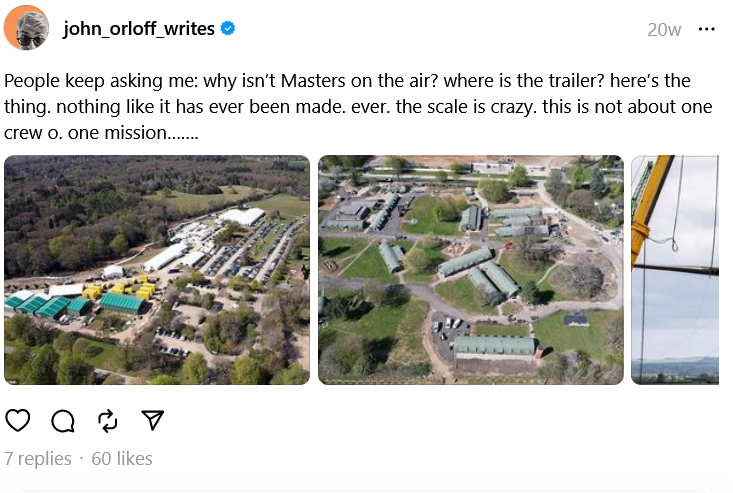Open second aerial photo of grey huts
The height and width of the screenshot is (493, 733).
470,270
